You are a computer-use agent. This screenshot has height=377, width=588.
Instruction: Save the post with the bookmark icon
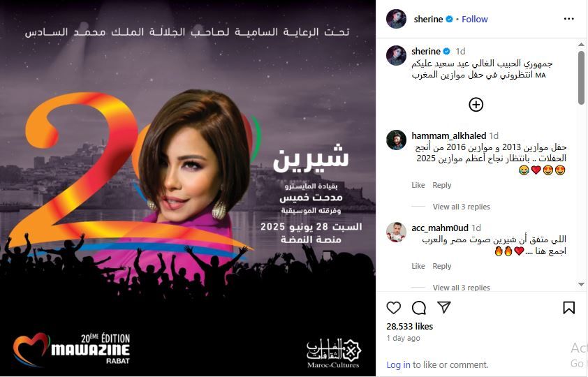pyautogui.click(x=569, y=308)
